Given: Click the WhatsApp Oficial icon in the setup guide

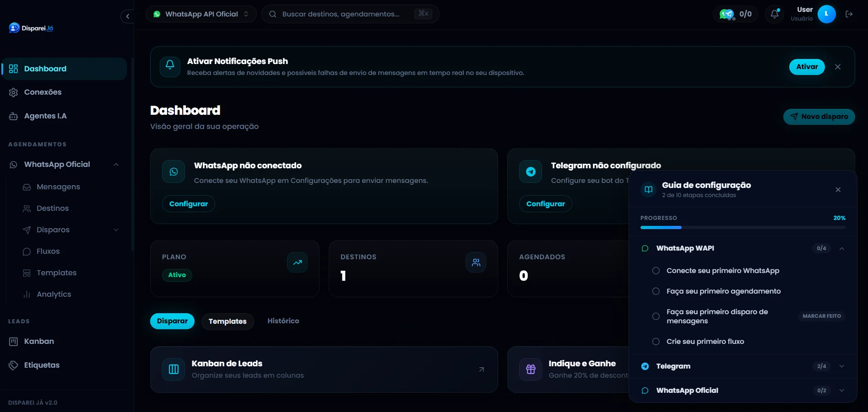Looking at the screenshot, I should (x=645, y=391).
